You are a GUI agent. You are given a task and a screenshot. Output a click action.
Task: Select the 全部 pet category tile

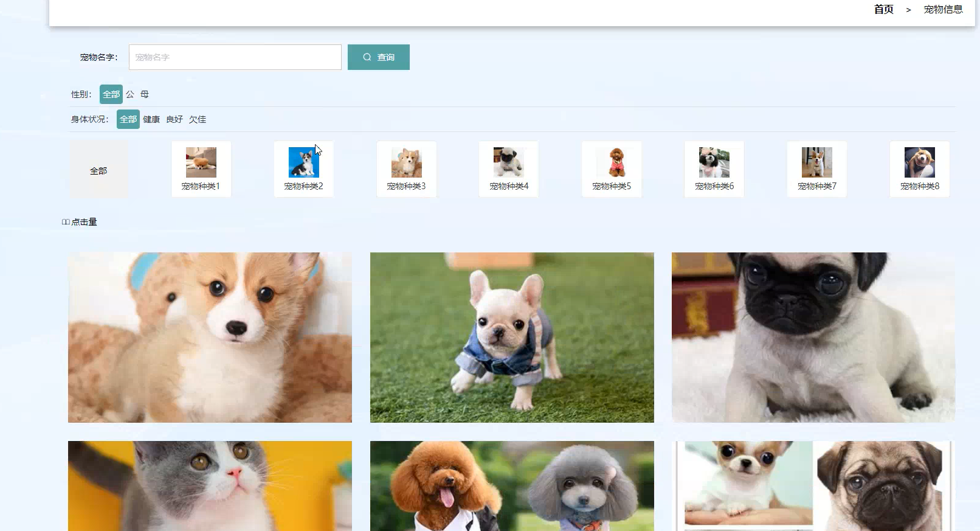(x=98, y=170)
